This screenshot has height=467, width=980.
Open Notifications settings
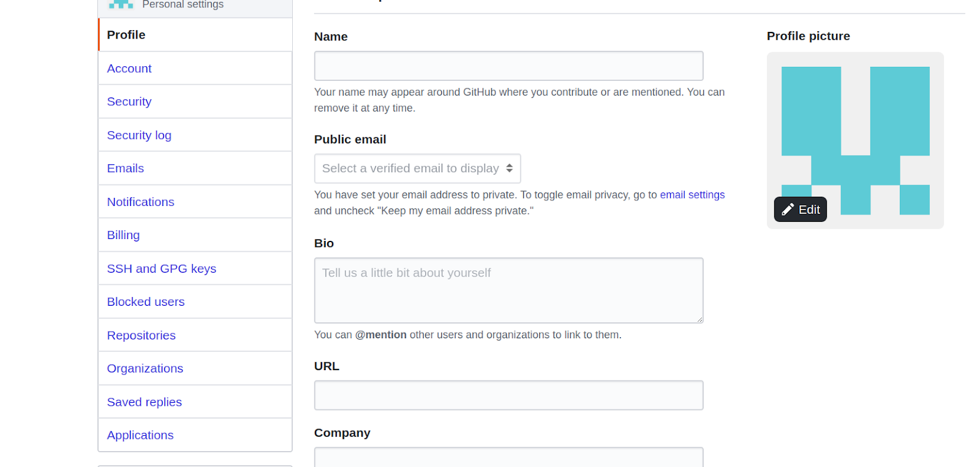pos(195,202)
